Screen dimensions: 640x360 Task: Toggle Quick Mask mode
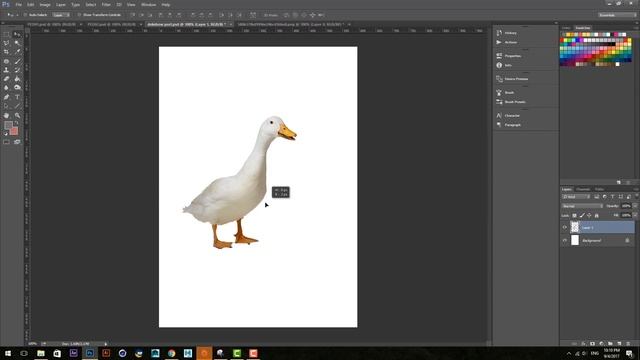click(x=6, y=142)
